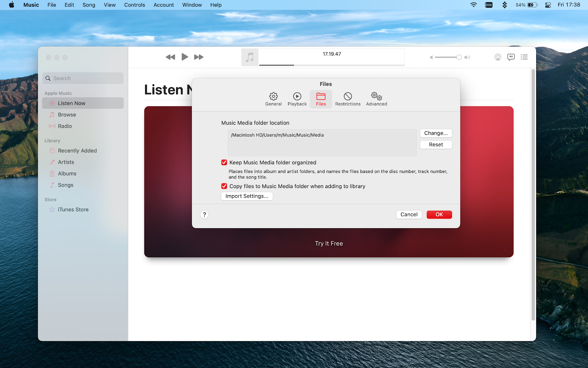
Task: Open the Restrictions preferences tab
Action: (348, 99)
